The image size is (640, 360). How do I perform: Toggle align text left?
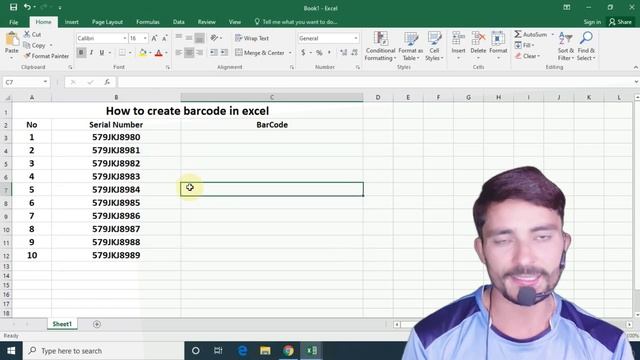[x=179, y=53]
